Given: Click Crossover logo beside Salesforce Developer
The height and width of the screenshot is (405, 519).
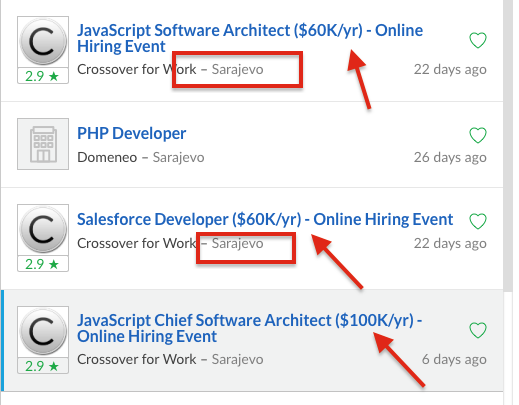Looking at the screenshot, I should pyautogui.click(x=43, y=230).
